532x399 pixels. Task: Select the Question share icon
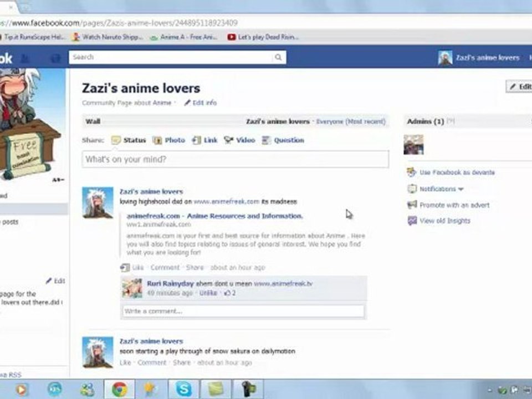267,140
